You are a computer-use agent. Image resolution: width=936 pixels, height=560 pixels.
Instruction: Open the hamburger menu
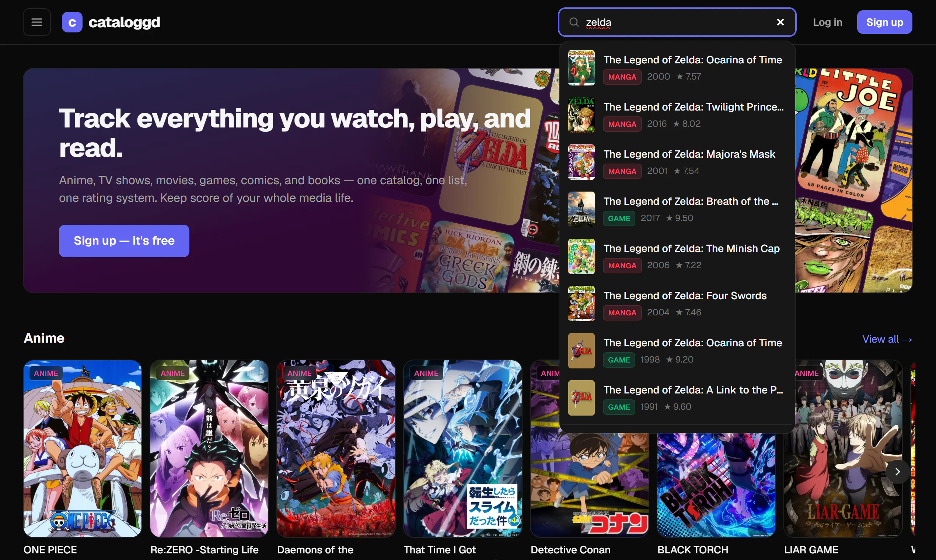(36, 22)
